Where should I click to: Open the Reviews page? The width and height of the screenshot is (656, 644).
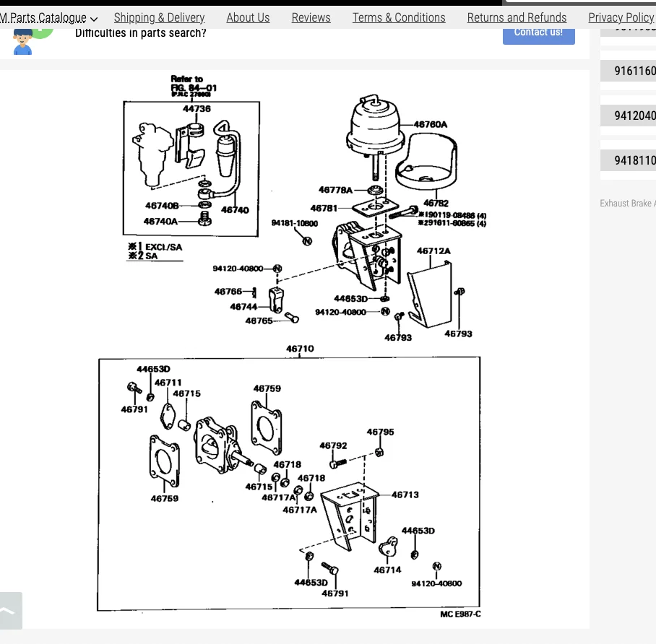(311, 18)
